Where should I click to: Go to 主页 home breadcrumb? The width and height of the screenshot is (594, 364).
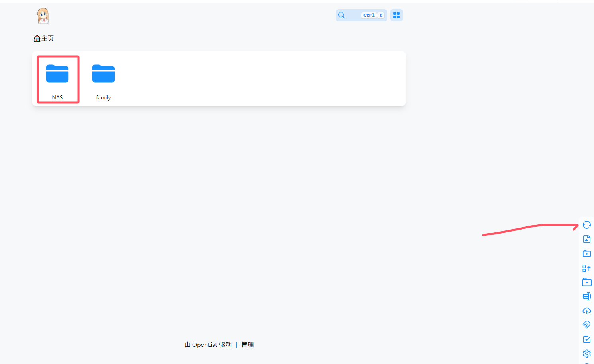pos(44,39)
